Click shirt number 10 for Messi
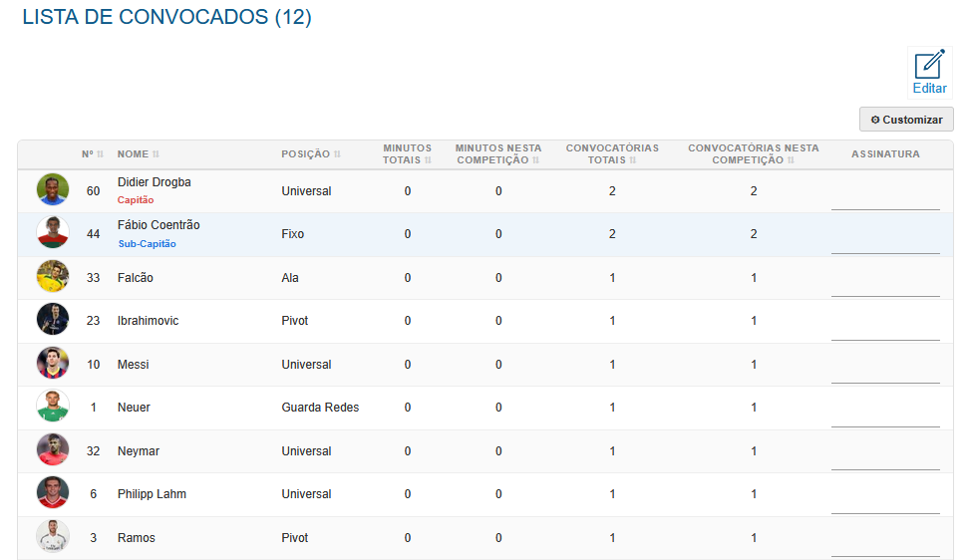 coord(93,365)
